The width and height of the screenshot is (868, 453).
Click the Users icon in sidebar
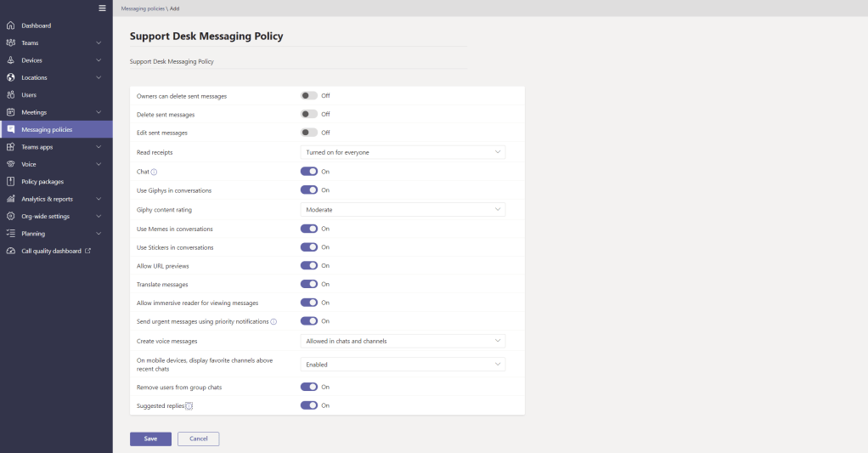(x=10, y=95)
